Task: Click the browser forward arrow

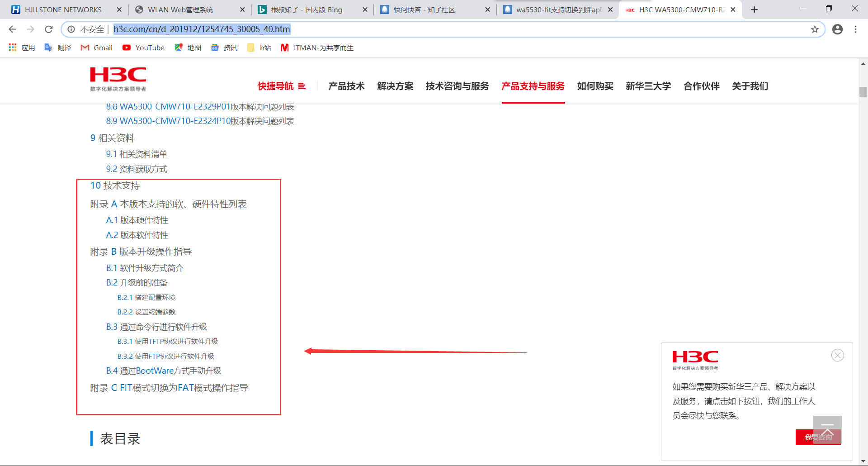Action: (30, 29)
